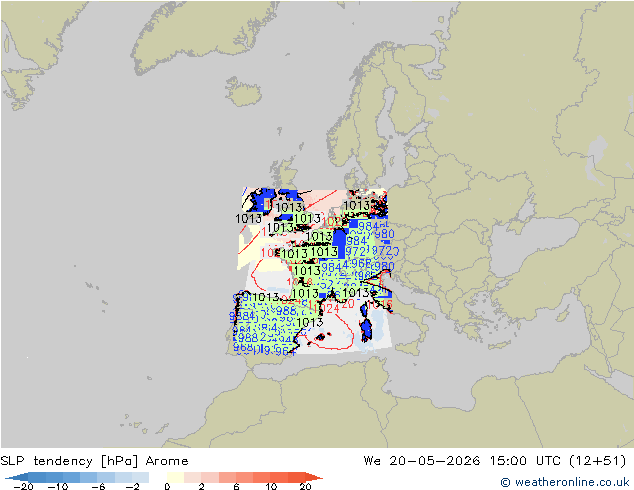The width and height of the screenshot is (634, 490).
Task: Click the pale yellow 0 legend swatch
Action: coord(175,477)
